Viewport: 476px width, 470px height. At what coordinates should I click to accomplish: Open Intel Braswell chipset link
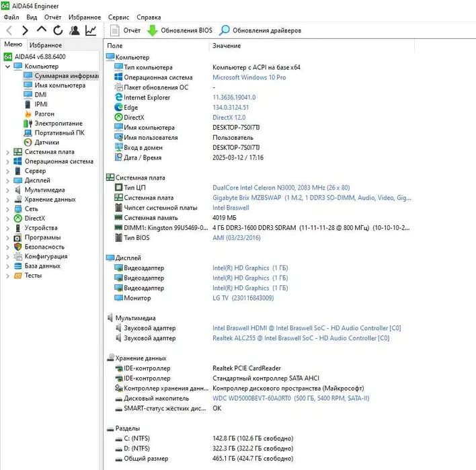click(231, 208)
